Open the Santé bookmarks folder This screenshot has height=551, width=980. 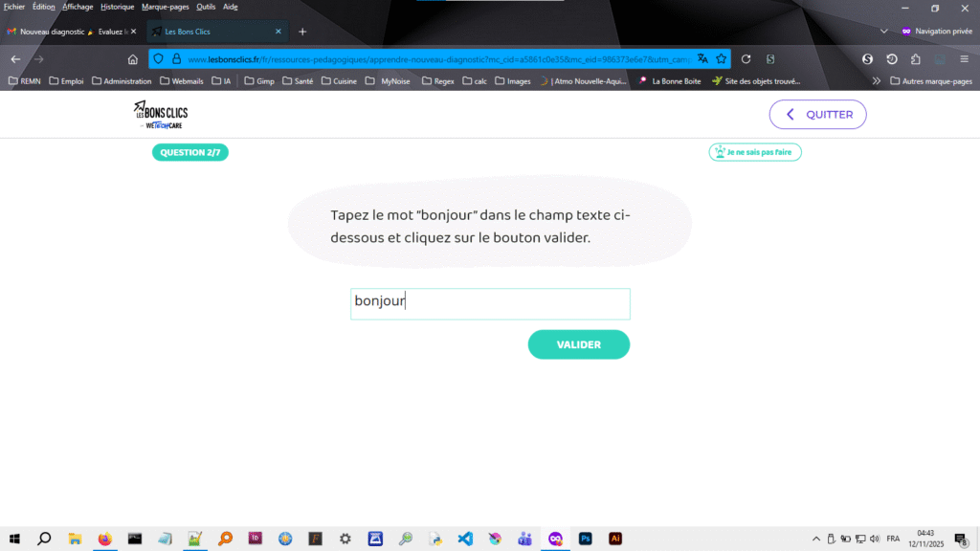tap(298, 81)
